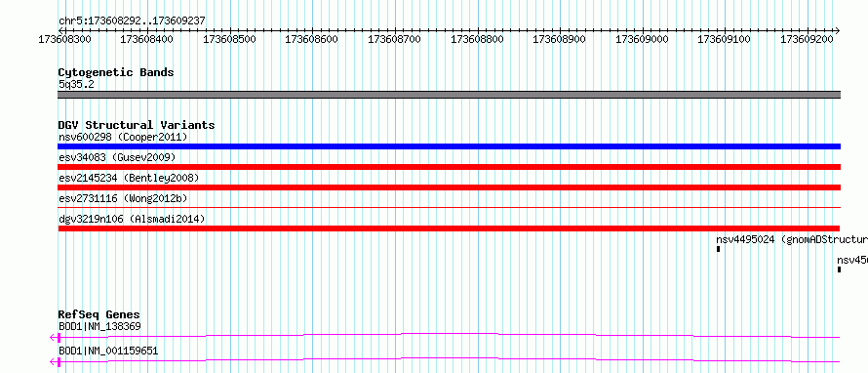Click the NM_001159651 left arrow exon block

56,362
